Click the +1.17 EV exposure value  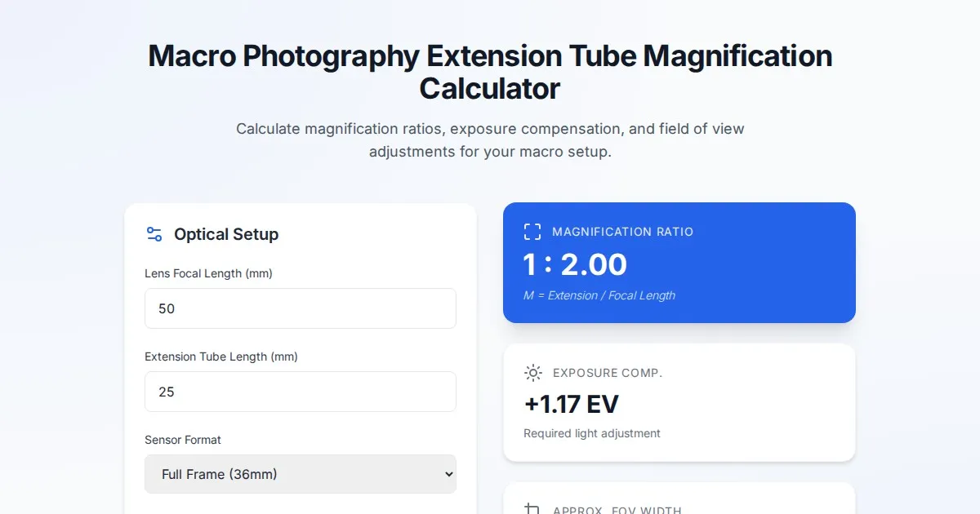coord(571,404)
